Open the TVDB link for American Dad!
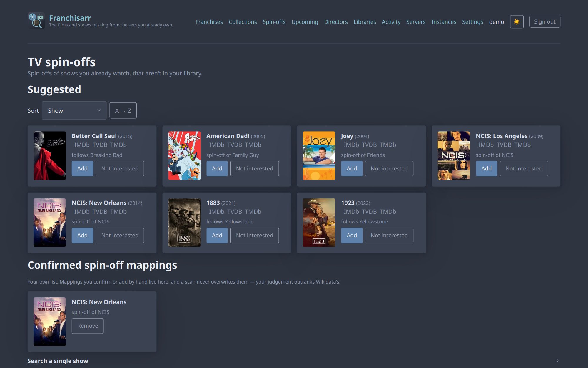 pos(235,145)
